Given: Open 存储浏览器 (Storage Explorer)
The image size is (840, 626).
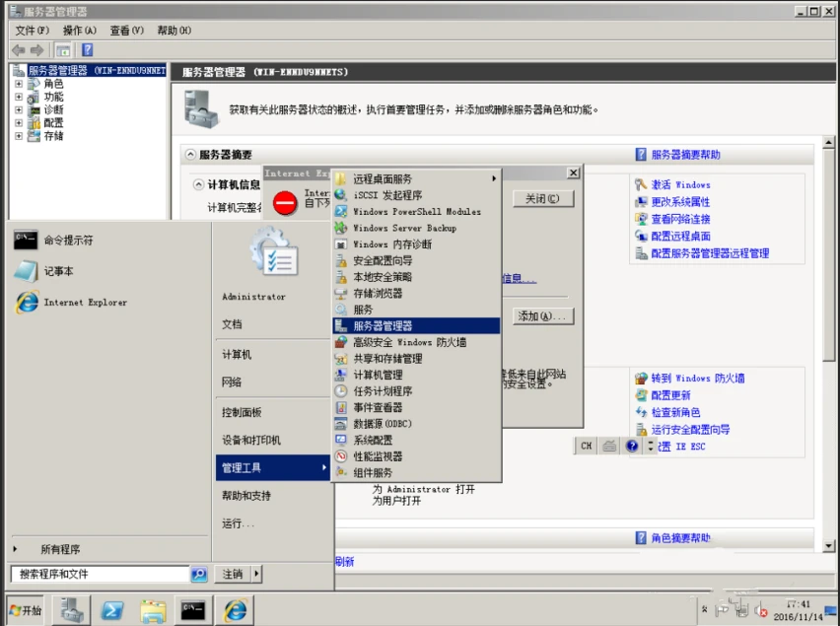Looking at the screenshot, I should pyautogui.click(x=381, y=293).
